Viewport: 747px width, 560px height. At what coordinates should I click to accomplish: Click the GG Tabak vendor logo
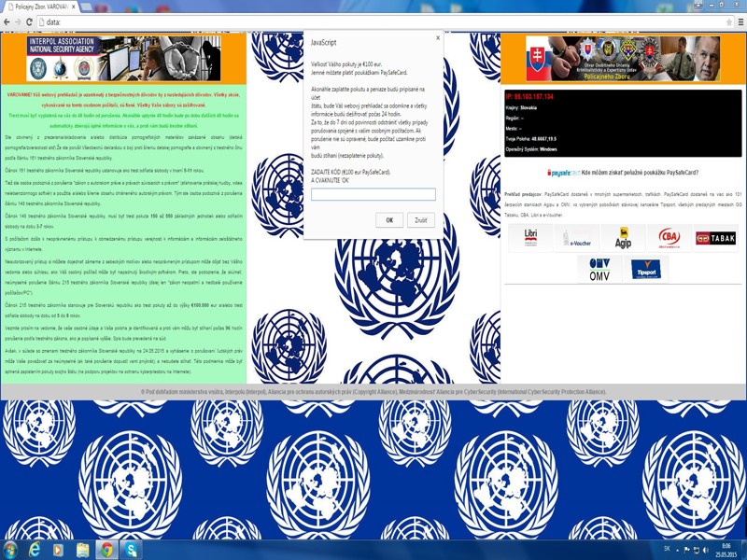(715, 238)
